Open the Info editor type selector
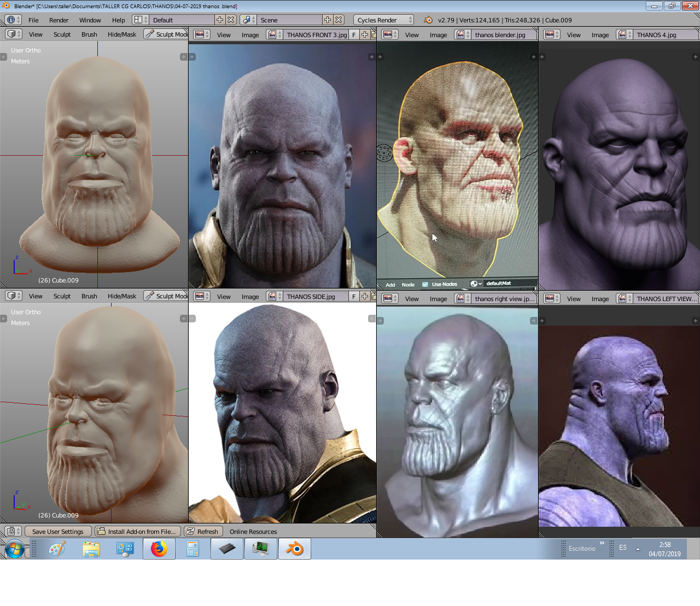Screen dimensions: 700x606 click(x=13, y=20)
